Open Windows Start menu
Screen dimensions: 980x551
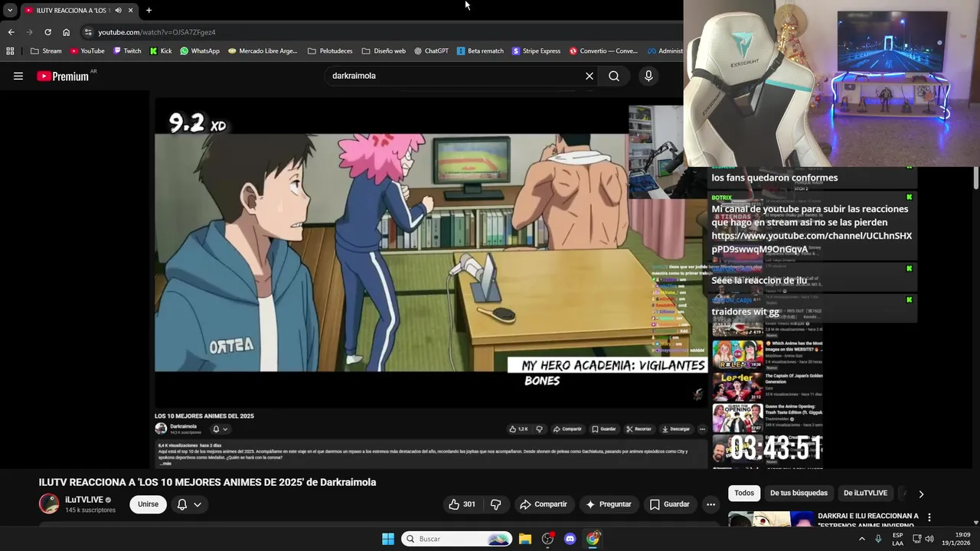pyautogui.click(x=388, y=539)
